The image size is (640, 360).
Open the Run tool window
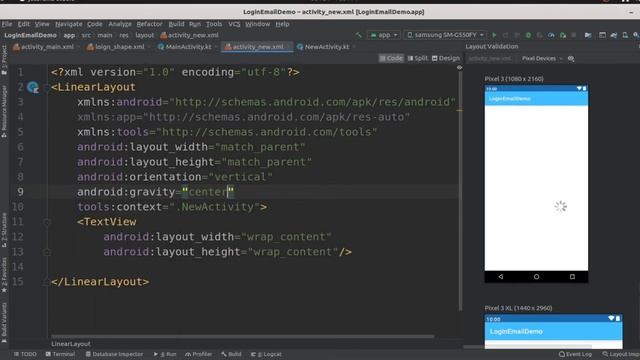165,354
